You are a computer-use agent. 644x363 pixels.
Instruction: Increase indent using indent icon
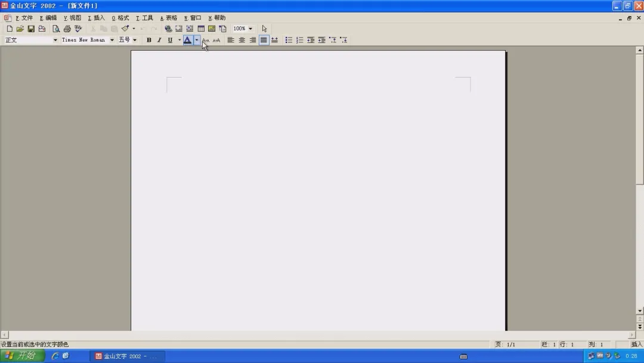pos(321,40)
